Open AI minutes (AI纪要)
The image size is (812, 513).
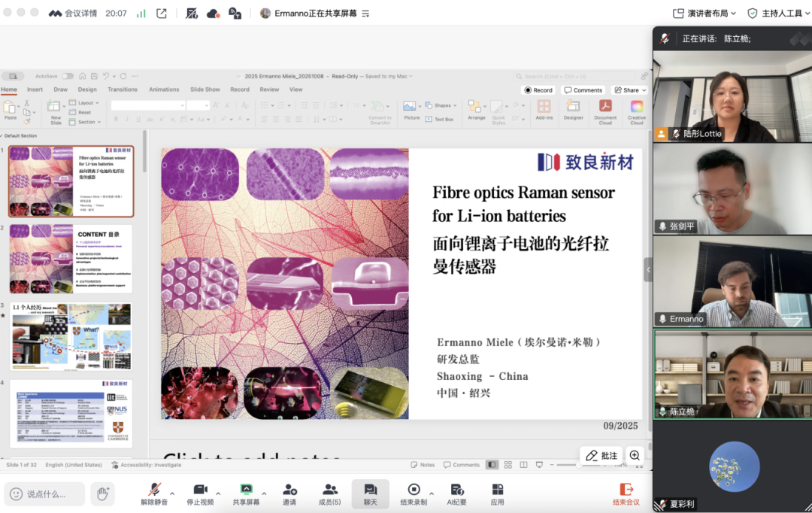pyautogui.click(x=457, y=493)
